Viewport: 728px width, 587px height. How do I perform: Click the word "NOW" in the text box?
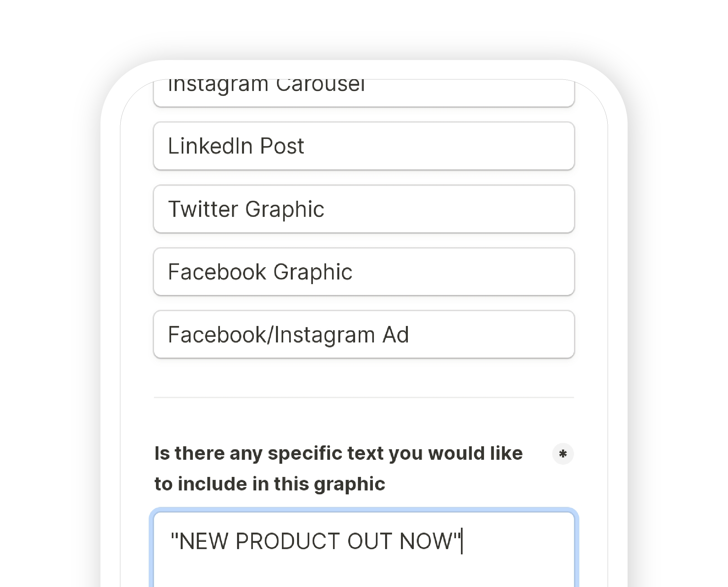click(x=426, y=541)
